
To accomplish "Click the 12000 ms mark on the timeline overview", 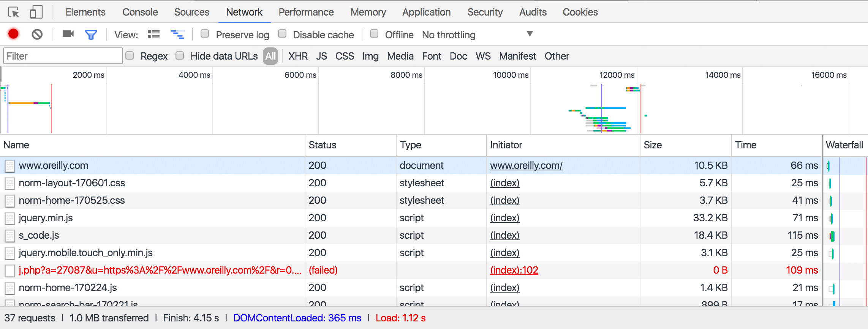I will [x=617, y=75].
